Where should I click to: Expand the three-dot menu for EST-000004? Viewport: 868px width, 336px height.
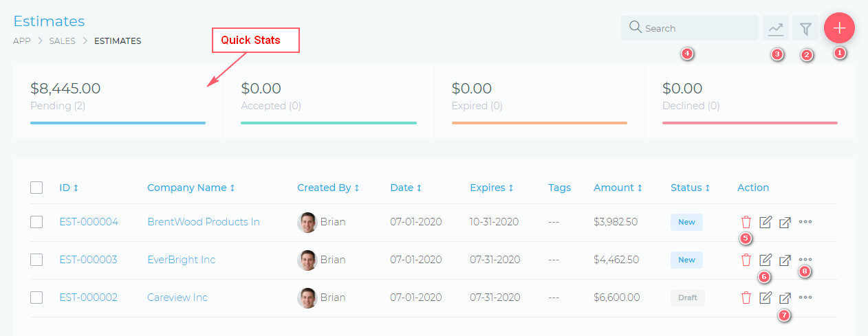click(x=805, y=222)
